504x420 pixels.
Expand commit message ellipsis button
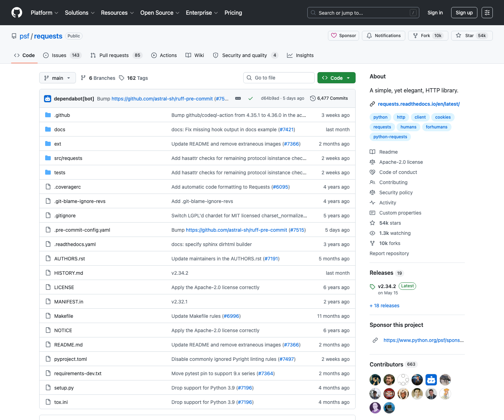[238, 98]
